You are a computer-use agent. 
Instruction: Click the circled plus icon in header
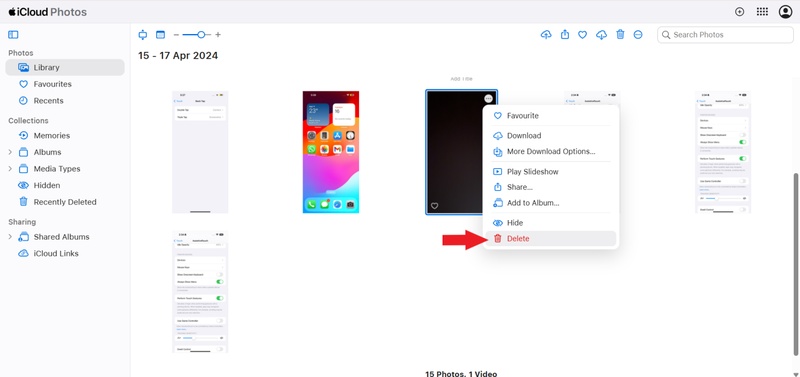pyautogui.click(x=739, y=12)
